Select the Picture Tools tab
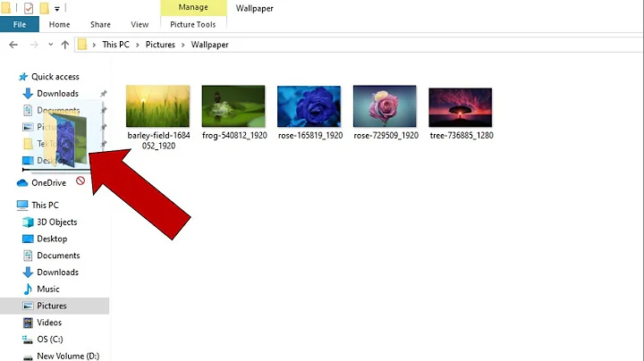This screenshot has height=361, width=644. (193, 24)
